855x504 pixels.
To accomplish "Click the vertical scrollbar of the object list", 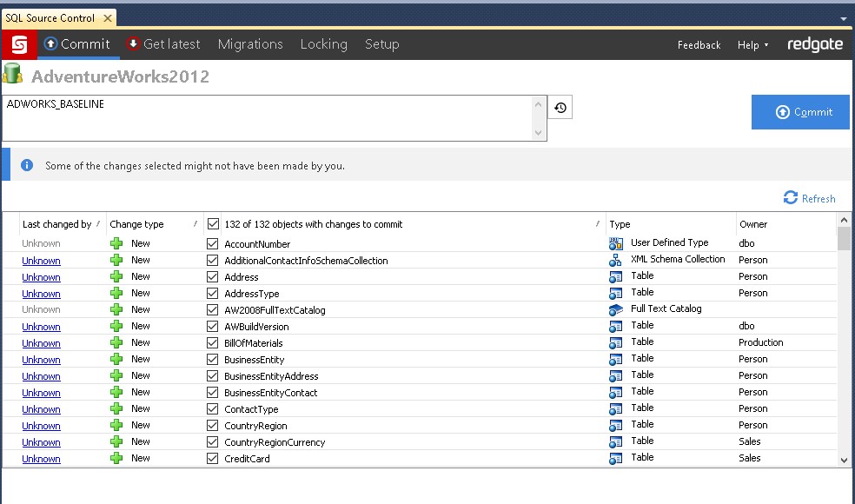I will pyautogui.click(x=844, y=348).
